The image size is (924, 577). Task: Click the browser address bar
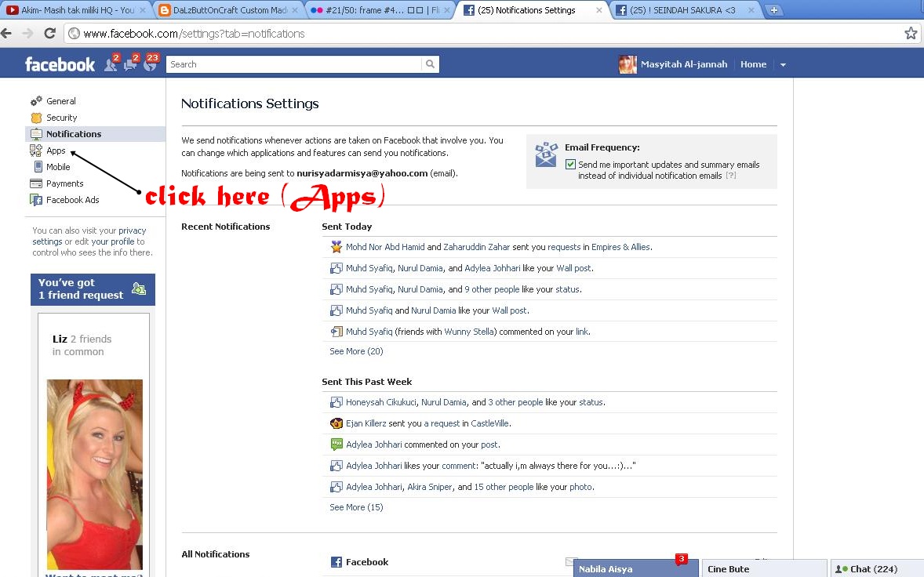coord(483,34)
